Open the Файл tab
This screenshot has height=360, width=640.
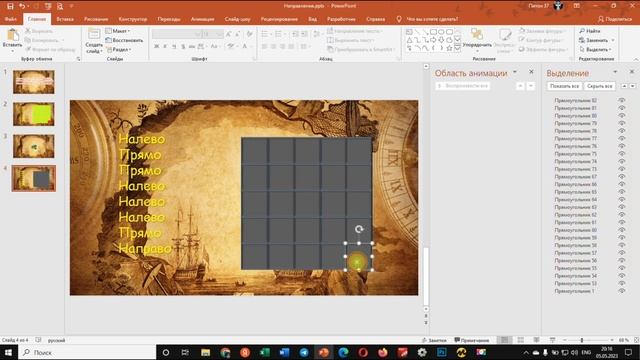pyautogui.click(x=11, y=19)
